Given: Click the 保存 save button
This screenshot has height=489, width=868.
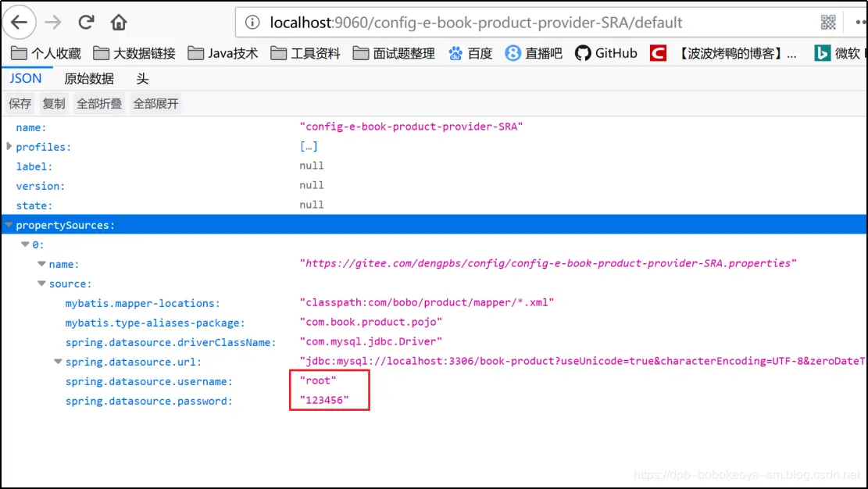Looking at the screenshot, I should [20, 104].
